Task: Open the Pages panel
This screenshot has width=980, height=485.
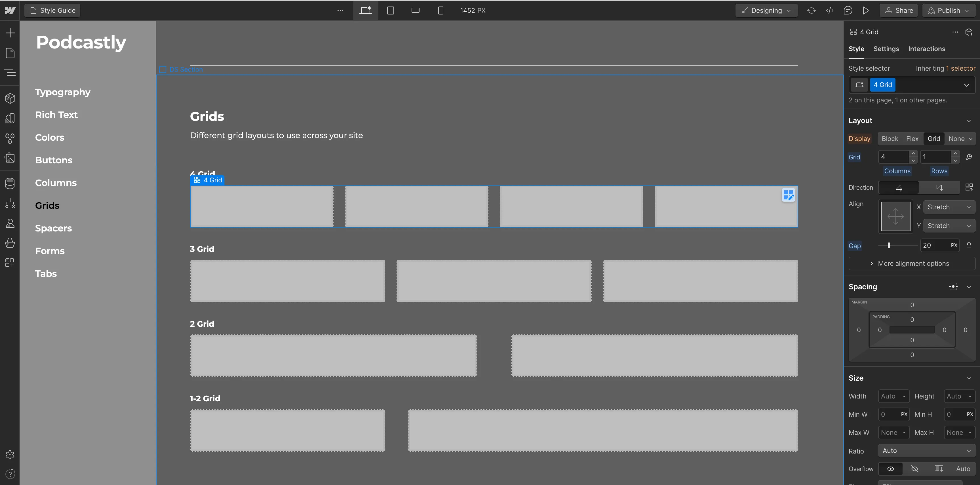Action: tap(10, 53)
